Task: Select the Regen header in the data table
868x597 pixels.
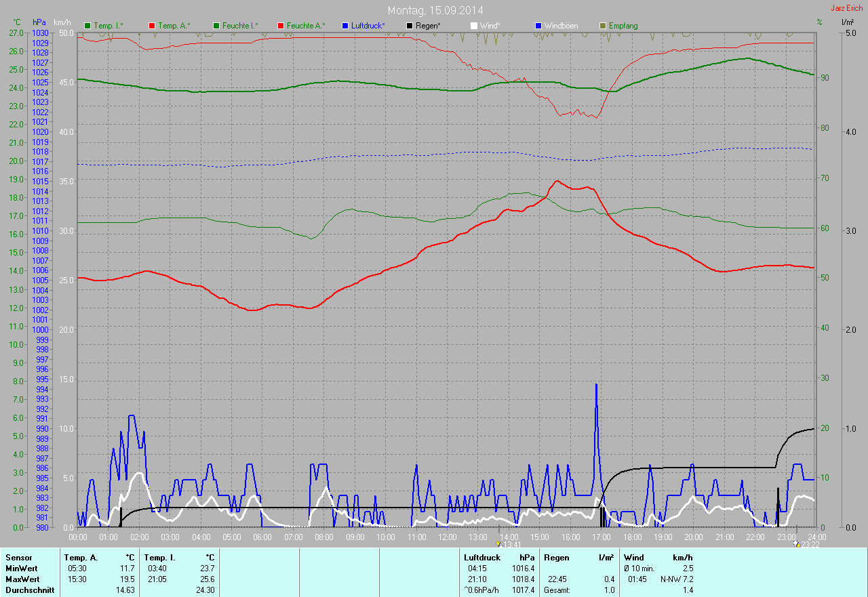Action: pyautogui.click(x=557, y=558)
